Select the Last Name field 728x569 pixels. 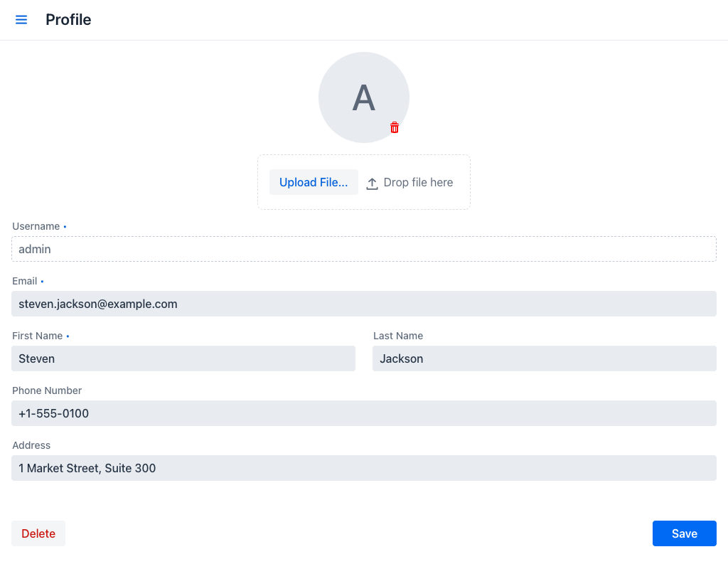pos(544,358)
